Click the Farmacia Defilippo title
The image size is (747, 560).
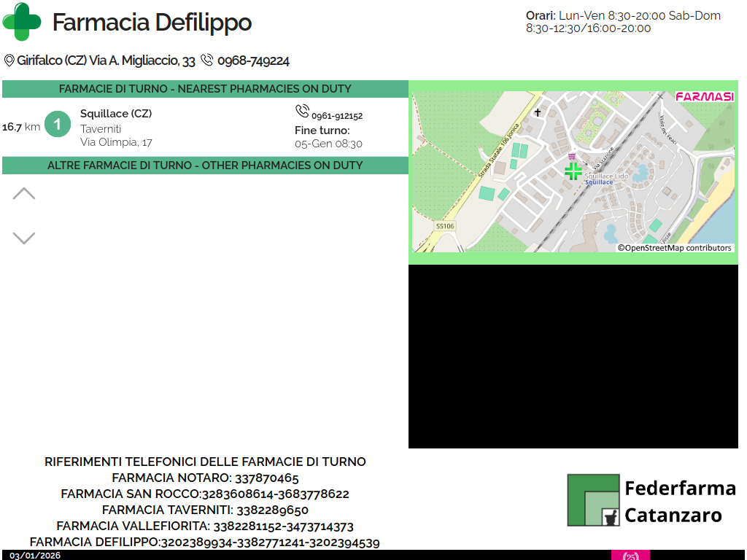152,23
